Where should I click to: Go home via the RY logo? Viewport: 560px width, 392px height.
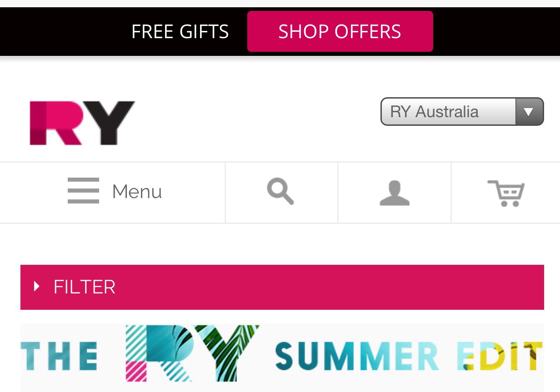click(x=82, y=123)
